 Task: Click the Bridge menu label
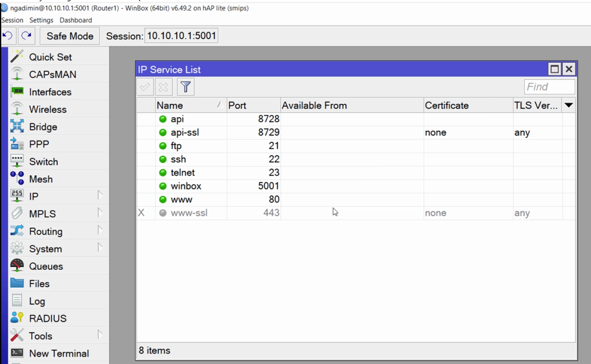pos(43,127)
